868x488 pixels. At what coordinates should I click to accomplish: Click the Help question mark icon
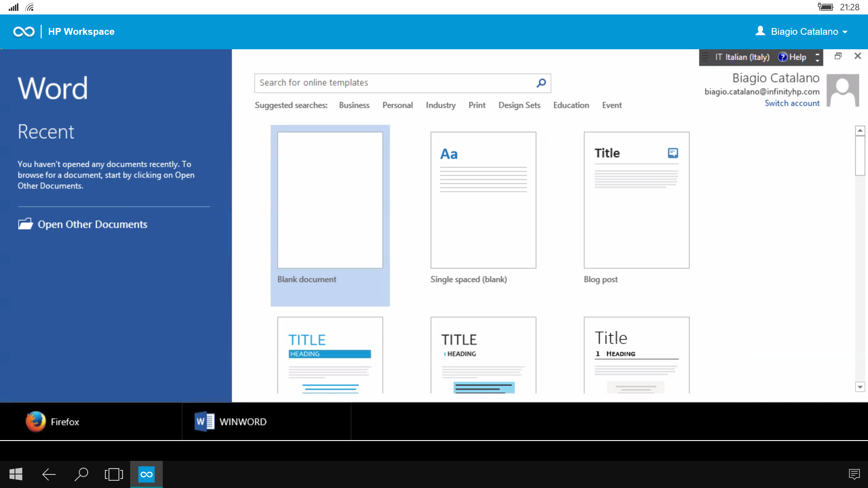[x=783, y=57]
